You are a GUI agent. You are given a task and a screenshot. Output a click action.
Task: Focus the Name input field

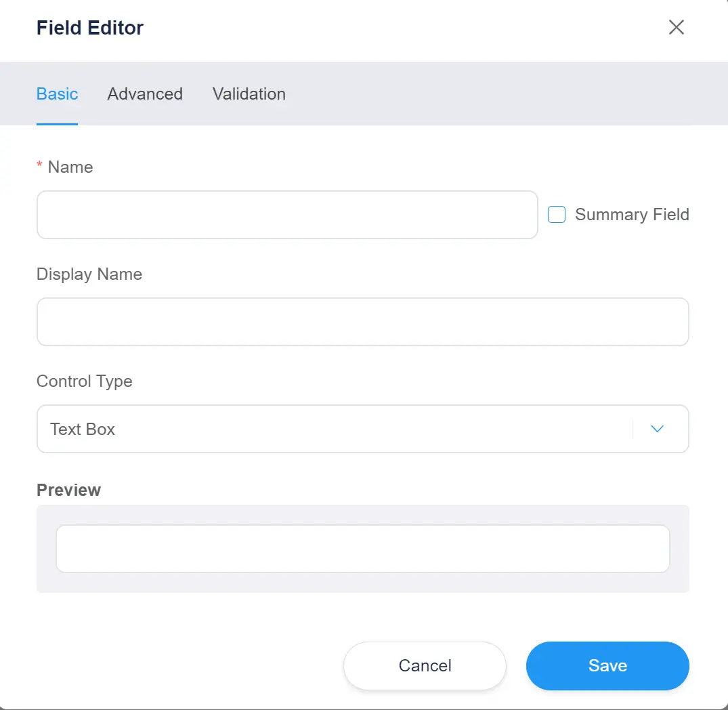287,215
